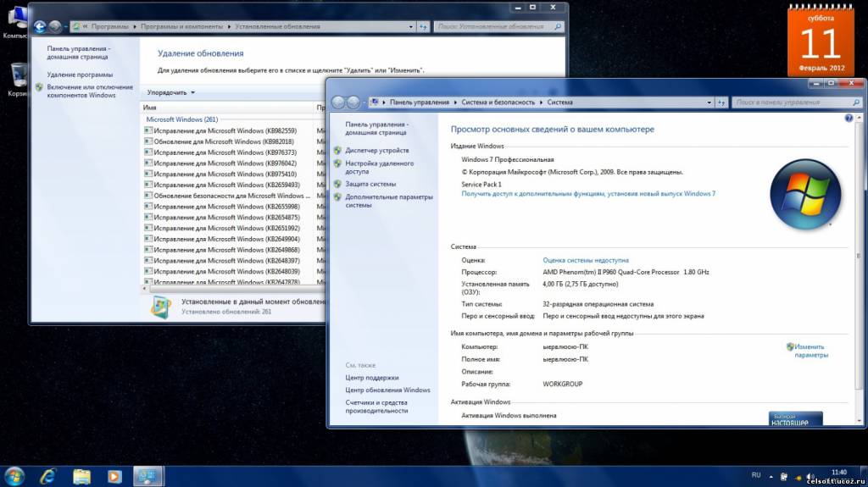Click Система и безопасность breadcrumb

pyautogui.click(x=498, y=102)
